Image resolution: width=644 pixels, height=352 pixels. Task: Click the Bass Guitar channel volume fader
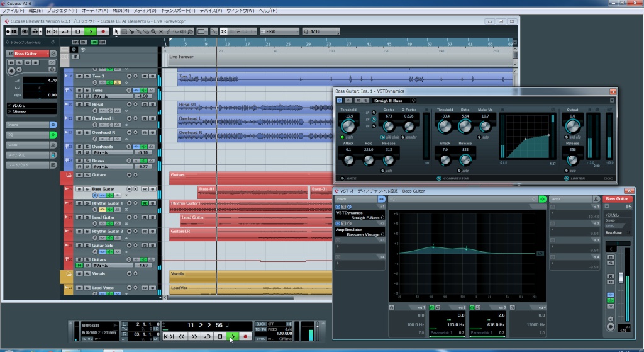[621, 278]
